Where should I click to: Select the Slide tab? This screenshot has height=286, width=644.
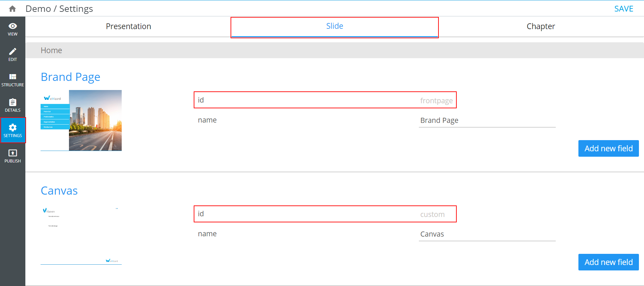(x=334, y=26)
